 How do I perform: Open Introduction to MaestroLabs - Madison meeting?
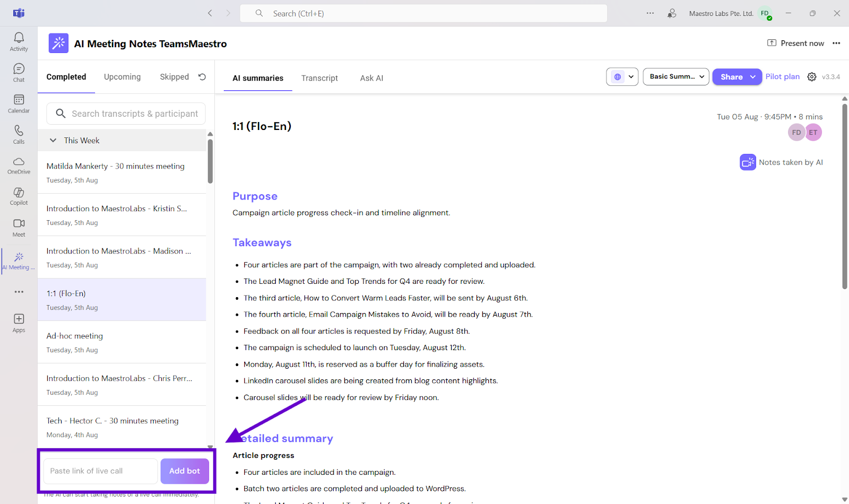(x=122, y=257)
